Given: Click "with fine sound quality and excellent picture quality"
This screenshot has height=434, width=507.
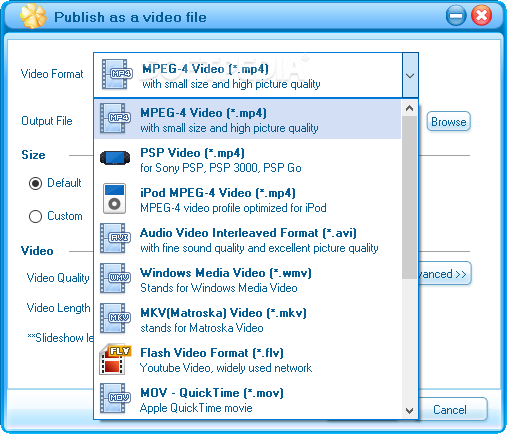Looking at the screenshot, I should pyautogui.click(x=259, y=248).
